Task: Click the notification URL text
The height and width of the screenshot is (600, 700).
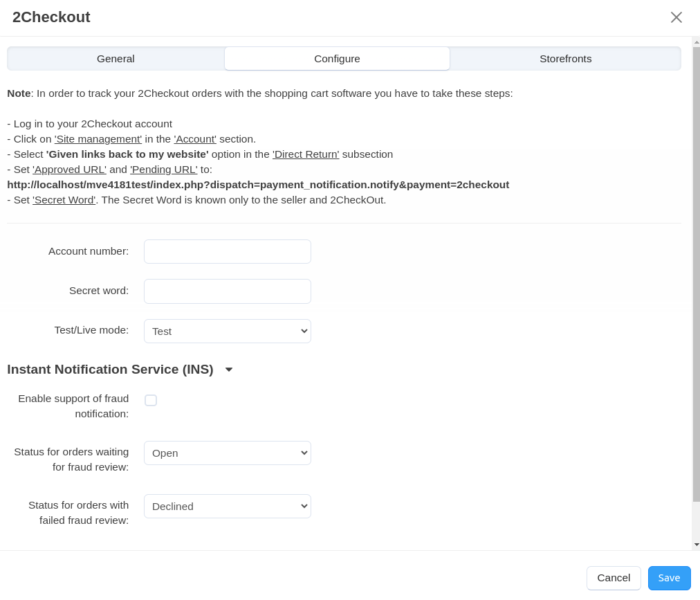Action: click(x=258, y=185)
